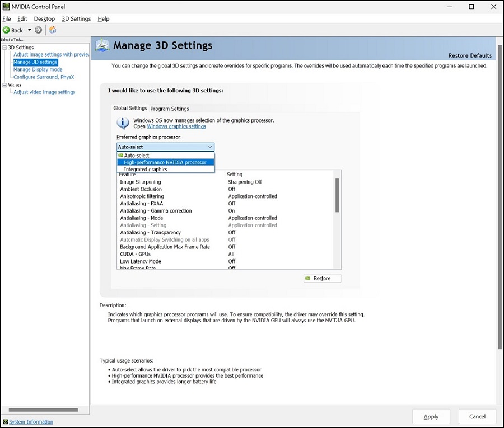This screenshot has height=428, width=504.
Task: Collapse the 3D Settings tree branch
Action: pos(4,47)
